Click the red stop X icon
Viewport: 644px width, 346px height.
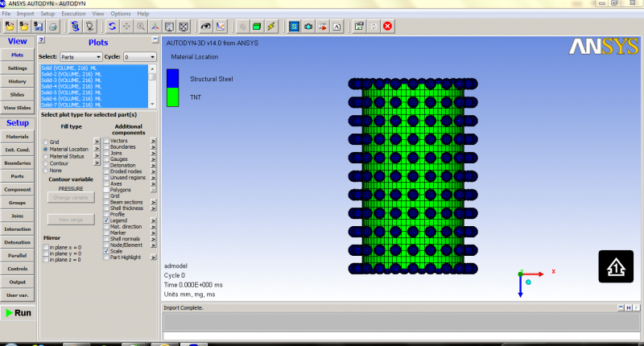[x=387, y=27]
